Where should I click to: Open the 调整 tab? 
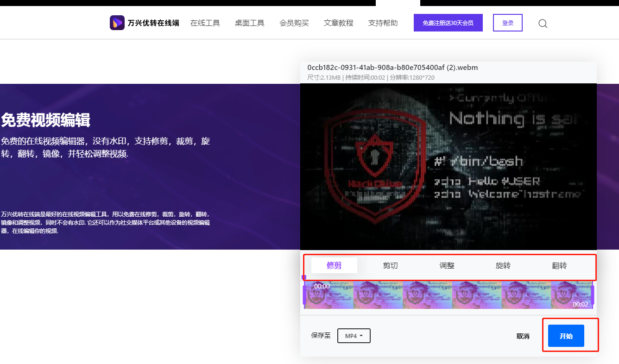point(447,265)
